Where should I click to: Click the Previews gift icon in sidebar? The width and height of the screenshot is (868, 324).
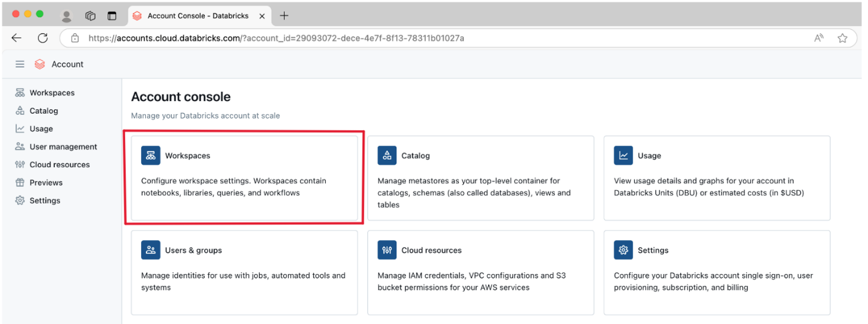[x=20, y=182]
